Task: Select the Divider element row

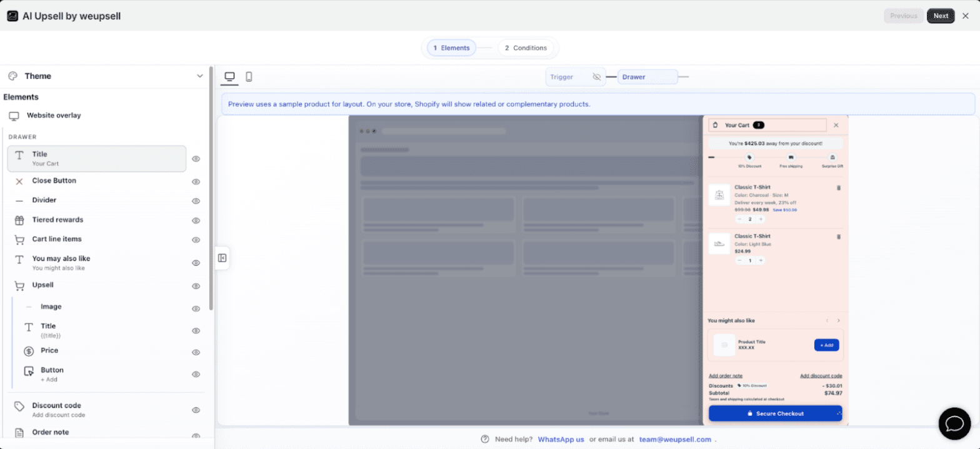Action: coord(97,201)
